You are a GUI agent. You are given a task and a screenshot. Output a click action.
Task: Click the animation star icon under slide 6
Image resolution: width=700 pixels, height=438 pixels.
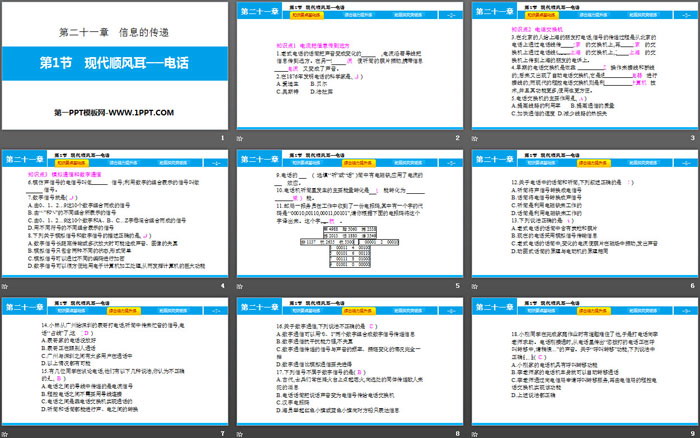click(475, 286)
